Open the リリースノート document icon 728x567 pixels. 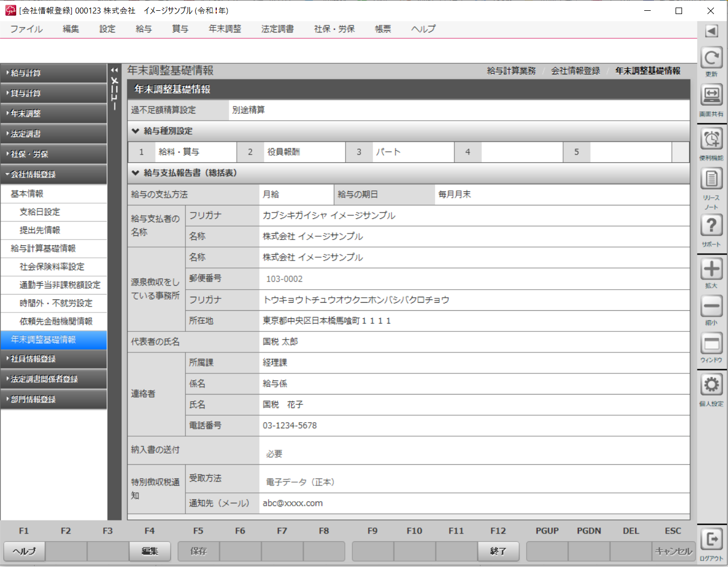click(x=711, y=179)
